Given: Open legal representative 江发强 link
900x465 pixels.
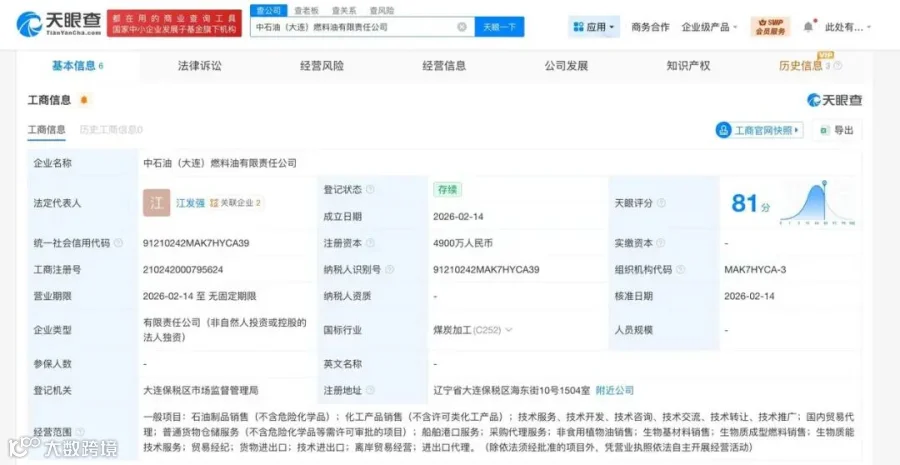Looking at the screenshot, I should coord(190,203).
